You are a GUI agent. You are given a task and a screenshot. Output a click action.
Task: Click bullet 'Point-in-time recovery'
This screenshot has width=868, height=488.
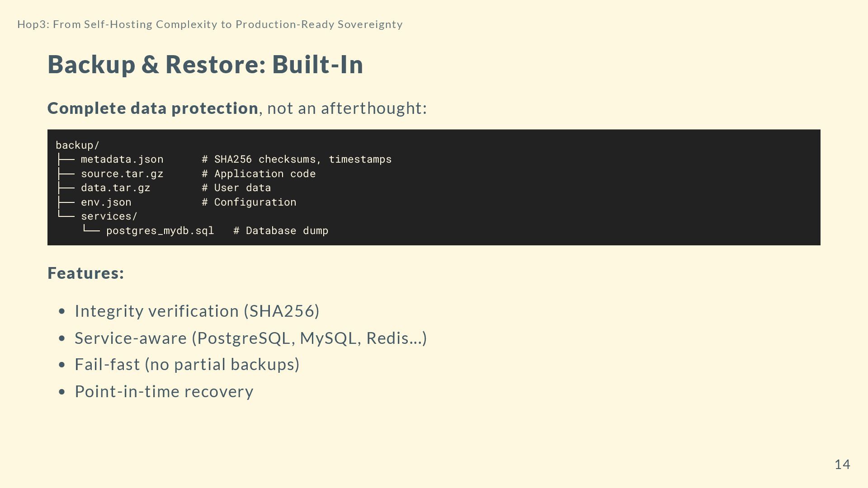click(x=164, y=392)
